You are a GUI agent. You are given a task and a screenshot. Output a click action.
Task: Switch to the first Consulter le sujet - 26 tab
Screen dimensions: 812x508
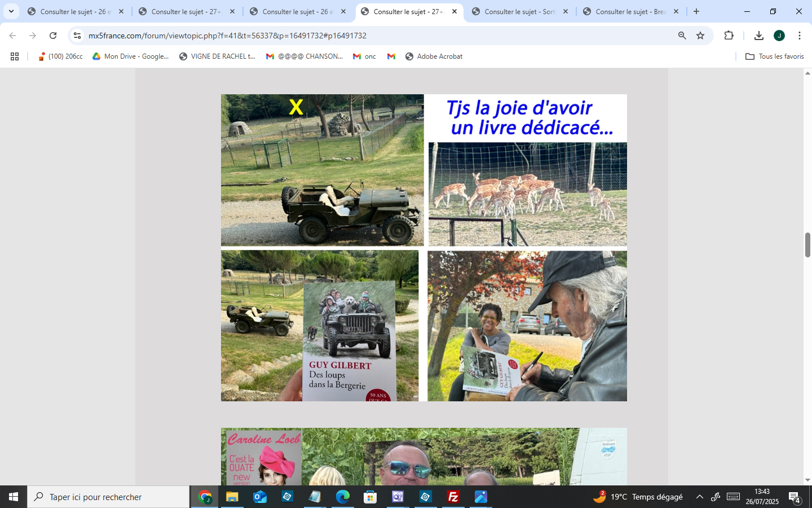pos(74,11)
